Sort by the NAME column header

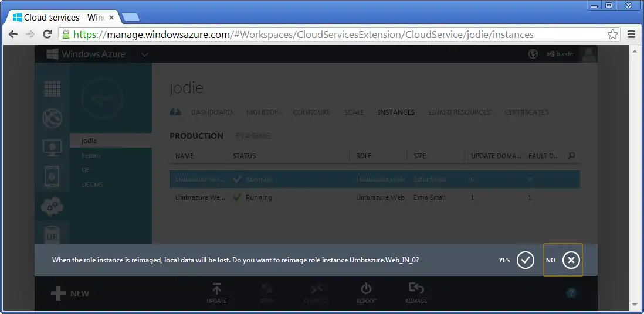tap(184, 156)
